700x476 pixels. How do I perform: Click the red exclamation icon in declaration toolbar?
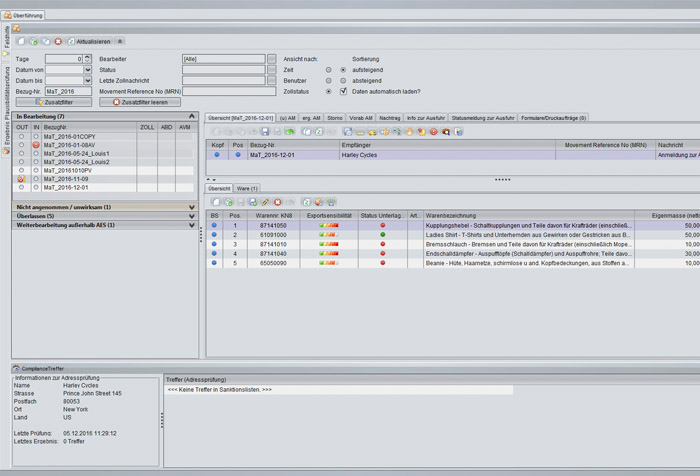point(433,132)
